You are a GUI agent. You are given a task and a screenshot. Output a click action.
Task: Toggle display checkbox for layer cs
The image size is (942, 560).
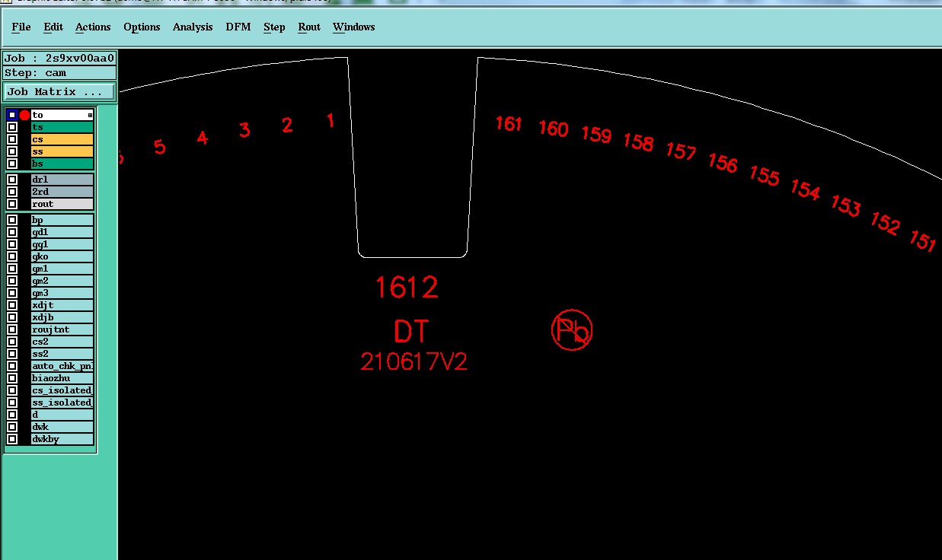[x=12, y=139]
